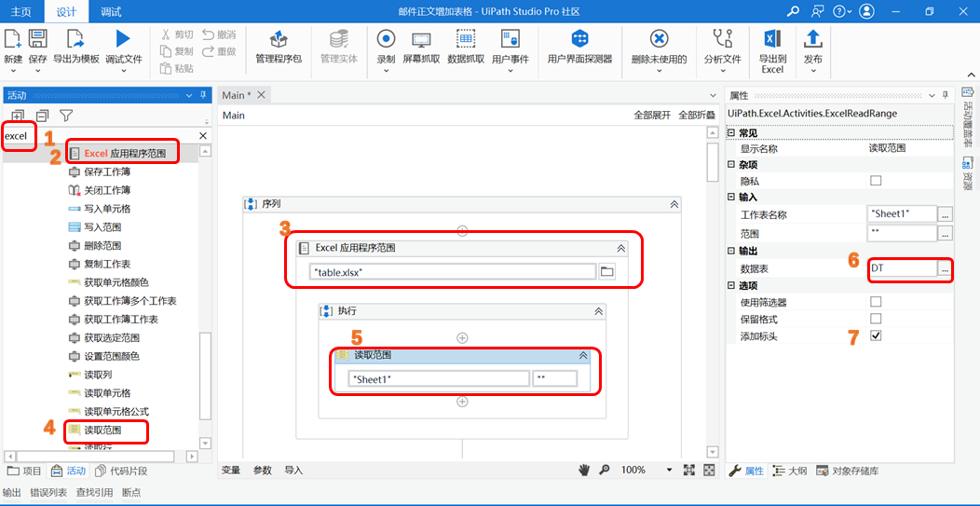Click the search magnifier in title bar
This screenshot has width=980, height=506.
[793, 11]
